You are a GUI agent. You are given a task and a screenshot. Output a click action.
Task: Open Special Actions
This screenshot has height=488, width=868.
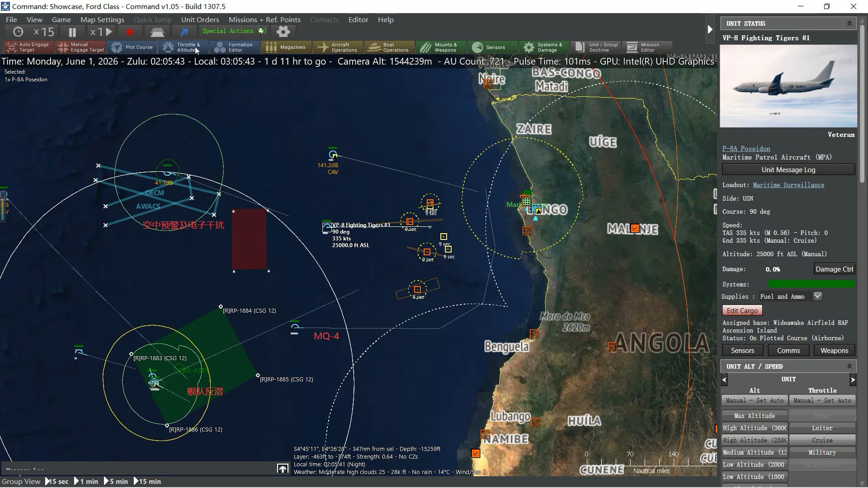(x=233, y=31)
